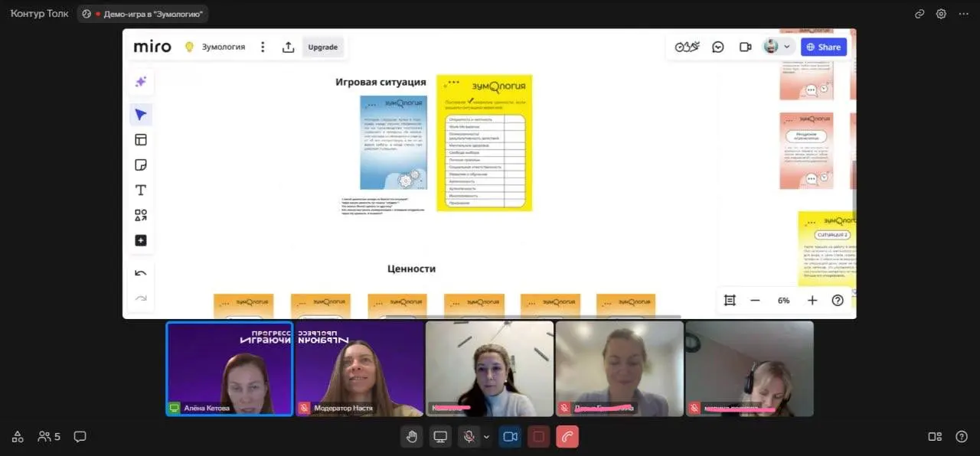Open Контур Толк more options menu
Image resolution: width=980 pixels, height=456 pixels.
pyautogui.click(x=963, y=14)
